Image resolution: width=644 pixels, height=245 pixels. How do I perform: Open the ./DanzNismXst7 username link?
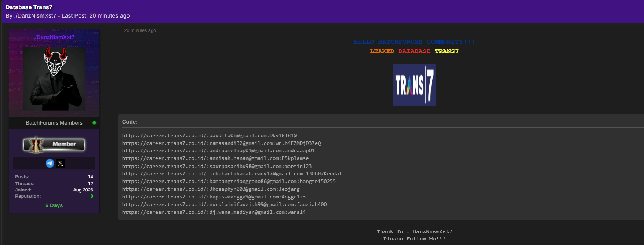54,37
